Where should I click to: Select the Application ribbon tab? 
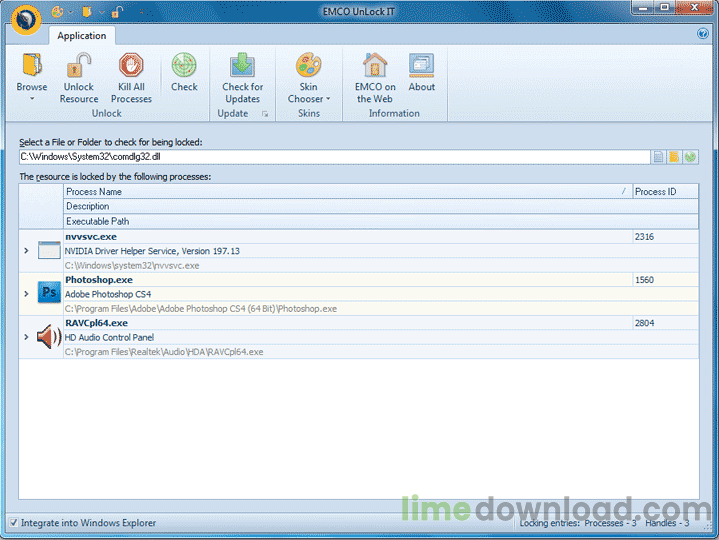[82, 36]
